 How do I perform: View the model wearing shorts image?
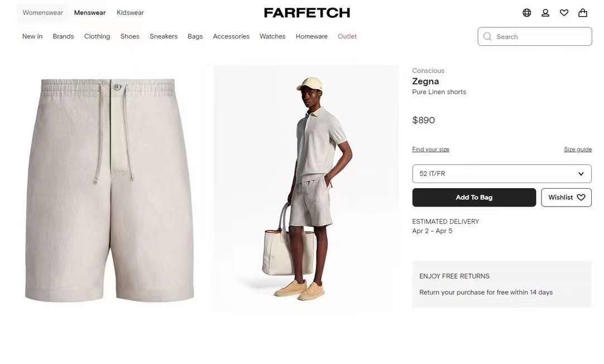click(306, 188)
